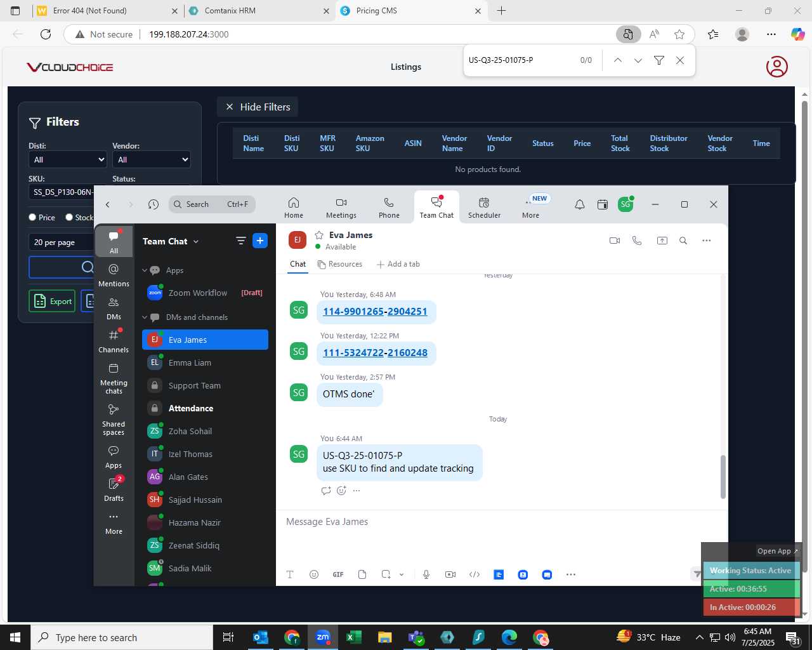Open text formatting options in message toolbar

click(x=290, y=574)
